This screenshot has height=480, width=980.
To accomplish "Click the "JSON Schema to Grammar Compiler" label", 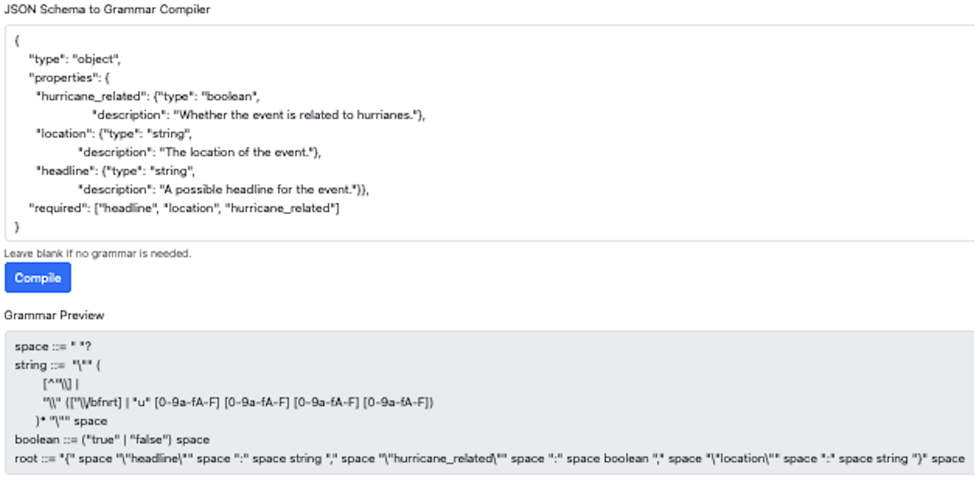I will pyautogui.click(x=107, y=9).
